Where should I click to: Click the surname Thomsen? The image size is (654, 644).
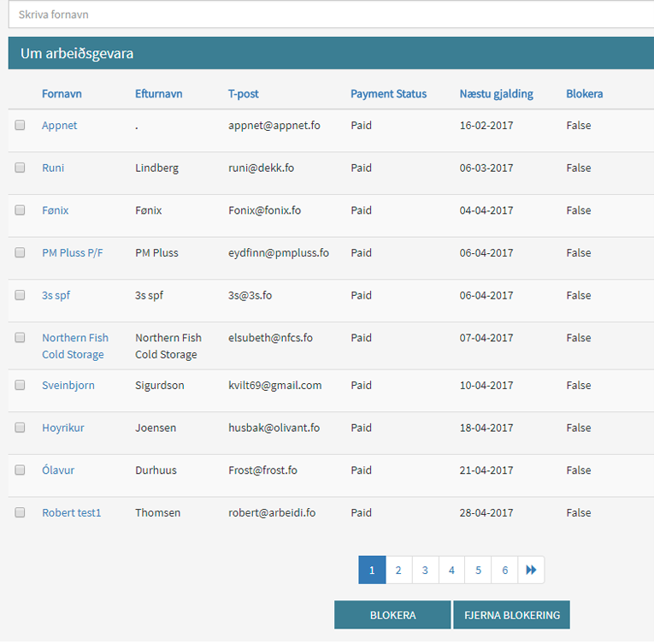pyautogui.click(x=157, y=512)
